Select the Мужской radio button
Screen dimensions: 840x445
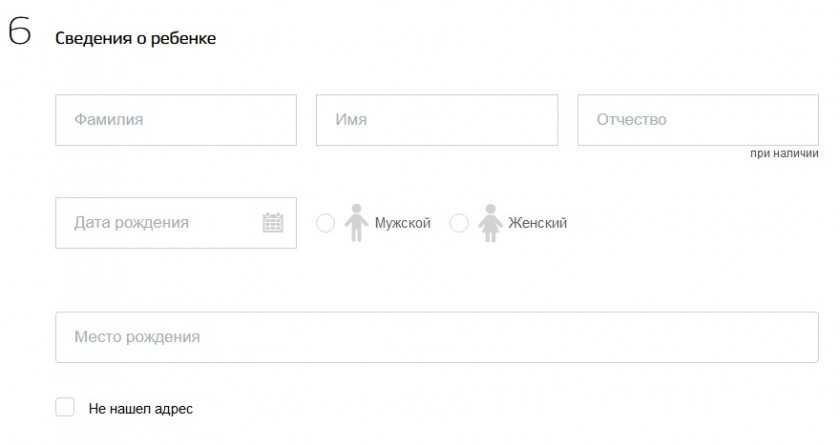coord(325,223)
